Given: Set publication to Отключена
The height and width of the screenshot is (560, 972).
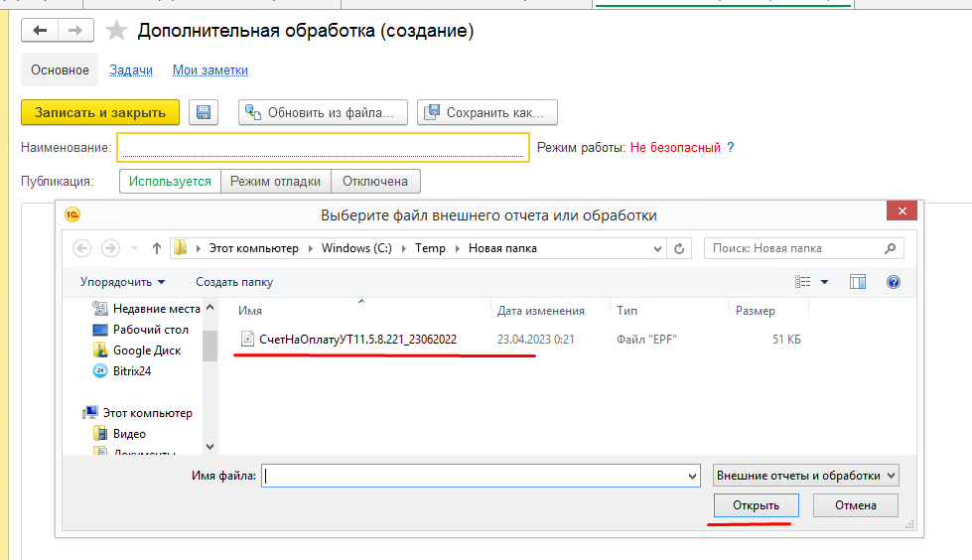Looking at the screenshot, I should tap(375, 182).
